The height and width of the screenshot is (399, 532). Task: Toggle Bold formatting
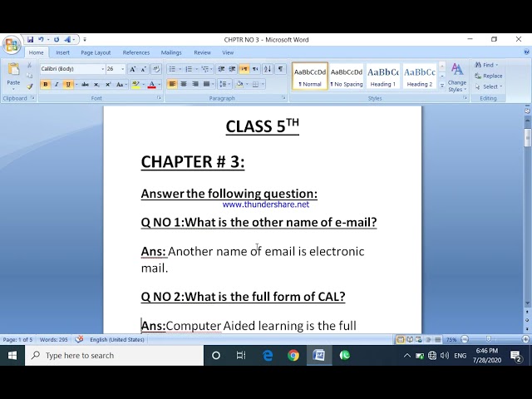pyautogui.click(x=46, y=85)
